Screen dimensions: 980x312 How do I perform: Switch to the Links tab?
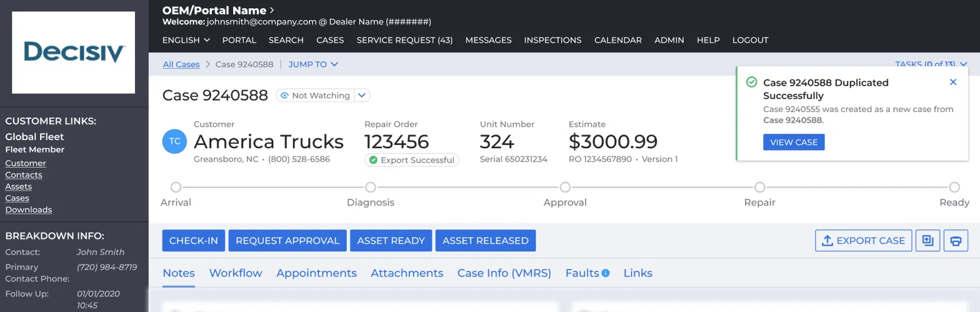[x=638, y=273]
